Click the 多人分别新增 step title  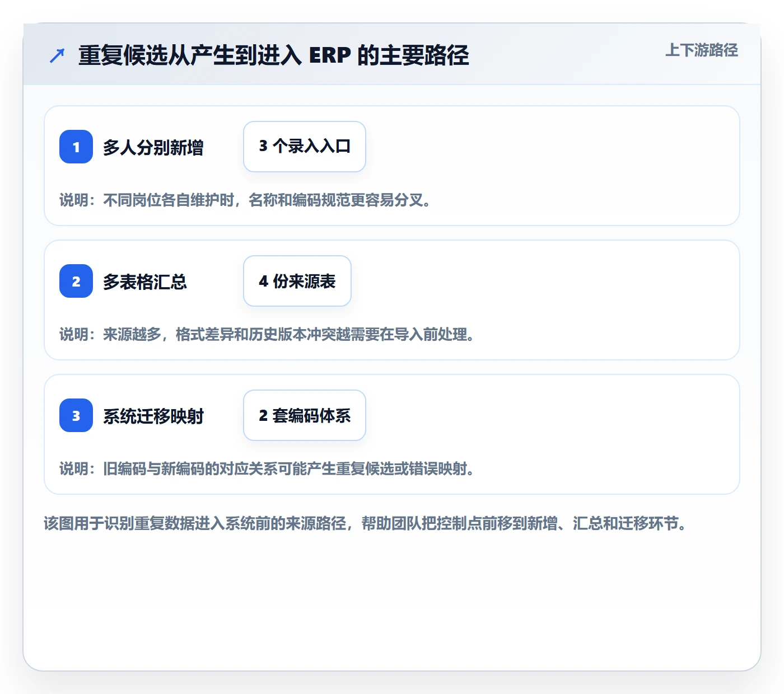(153, 148)
